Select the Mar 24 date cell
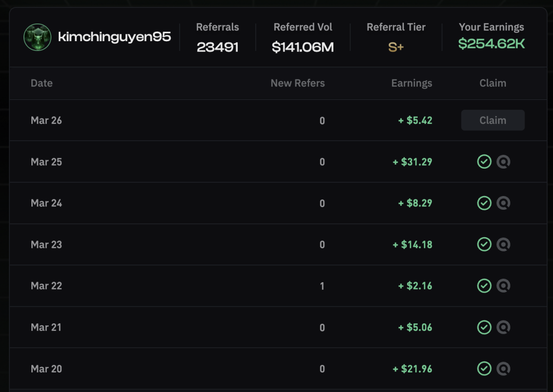The height and width of the screenshot is (392, 553). tap(46, 203)
